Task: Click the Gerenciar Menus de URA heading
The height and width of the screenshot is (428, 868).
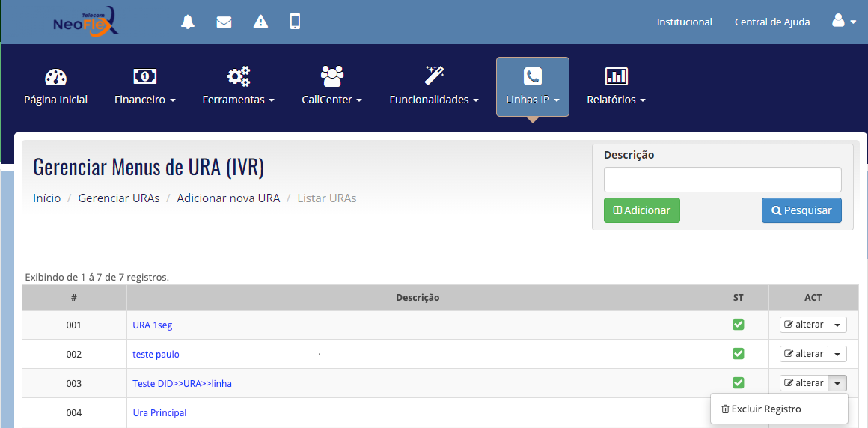Action: (x=148, y=167)
